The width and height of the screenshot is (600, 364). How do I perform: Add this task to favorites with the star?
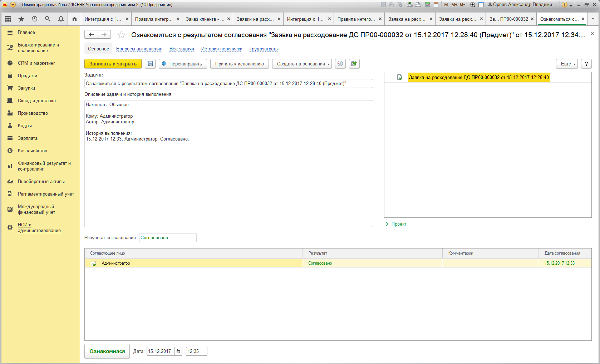[121, 35]
